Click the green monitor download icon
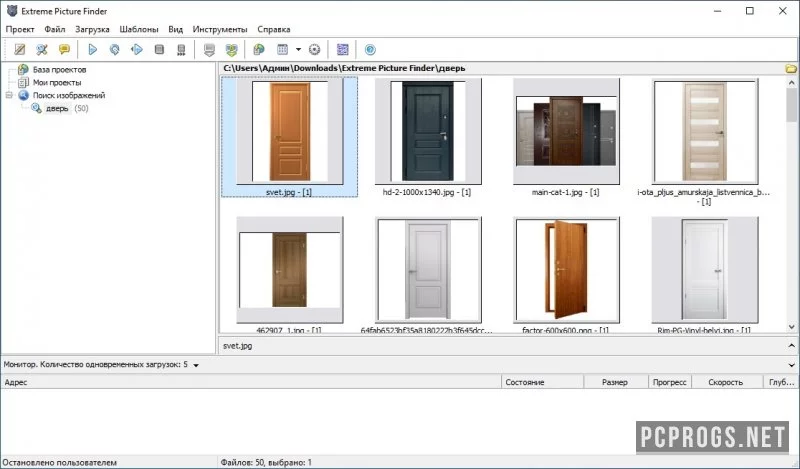 tap(232, 50)
